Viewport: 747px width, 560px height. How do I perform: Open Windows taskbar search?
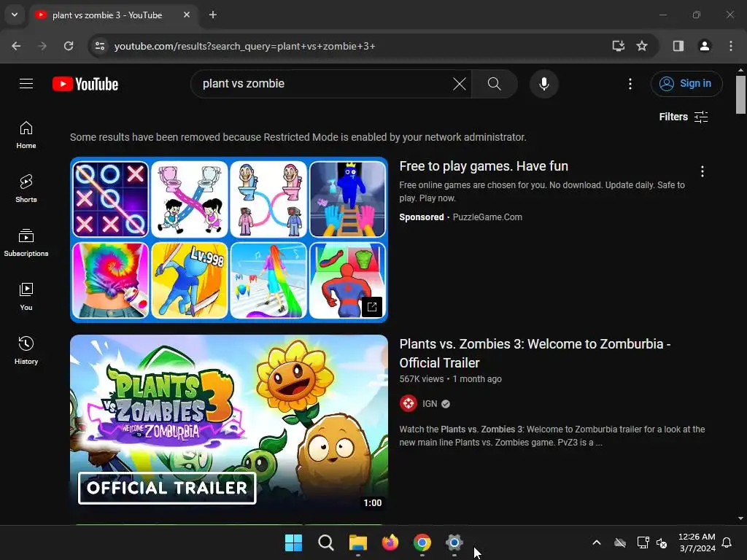tap(326, 542)
